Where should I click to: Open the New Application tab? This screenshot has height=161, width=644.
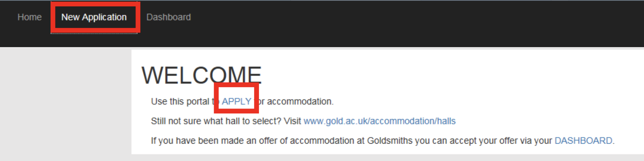tap(94, 17)
